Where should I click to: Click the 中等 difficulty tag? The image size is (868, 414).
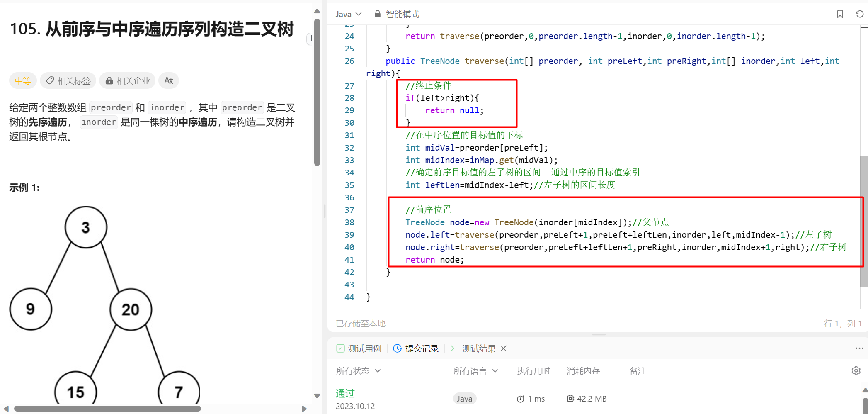pos(23,80)
